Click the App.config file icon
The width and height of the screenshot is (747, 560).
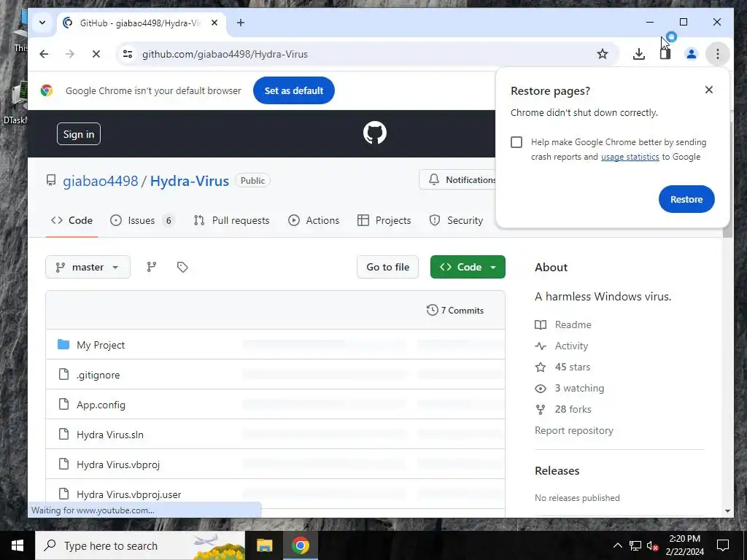[x=63, y=404]
